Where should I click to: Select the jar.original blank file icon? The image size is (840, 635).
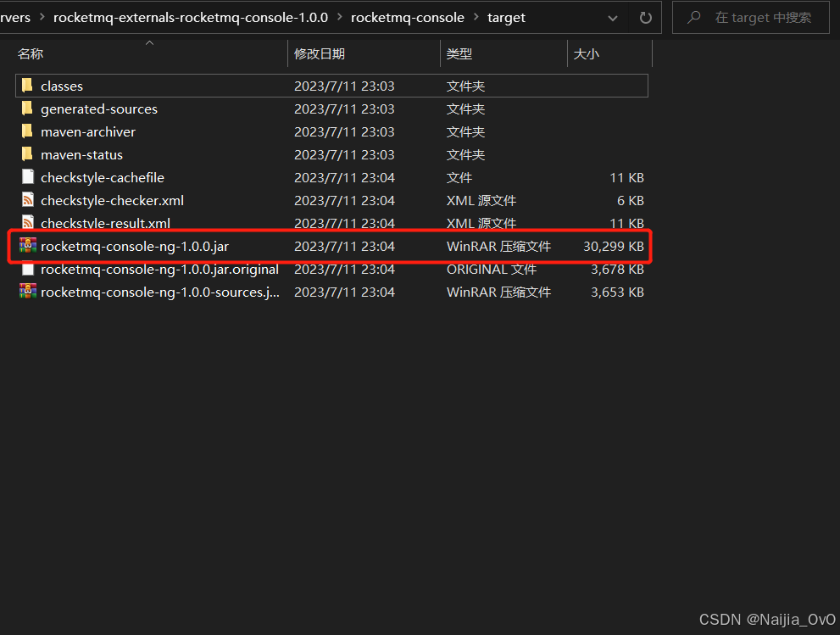pyautogui.click(x=28, y=269)
